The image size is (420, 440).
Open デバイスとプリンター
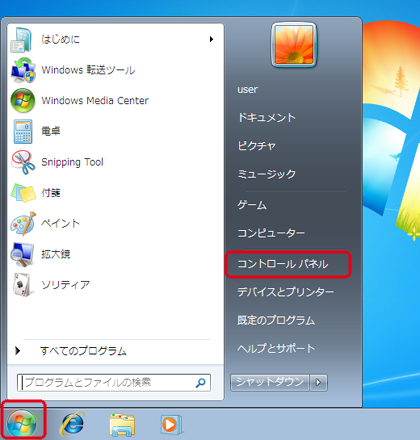pos(285,292)
